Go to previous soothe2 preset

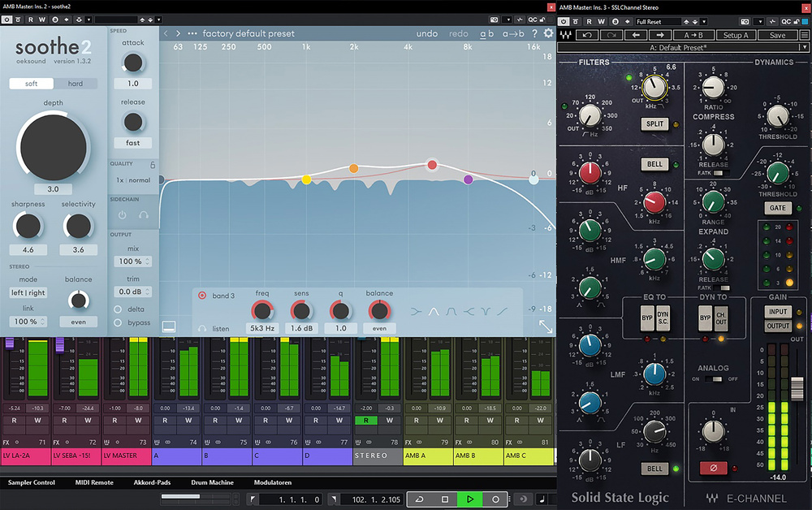166,33
